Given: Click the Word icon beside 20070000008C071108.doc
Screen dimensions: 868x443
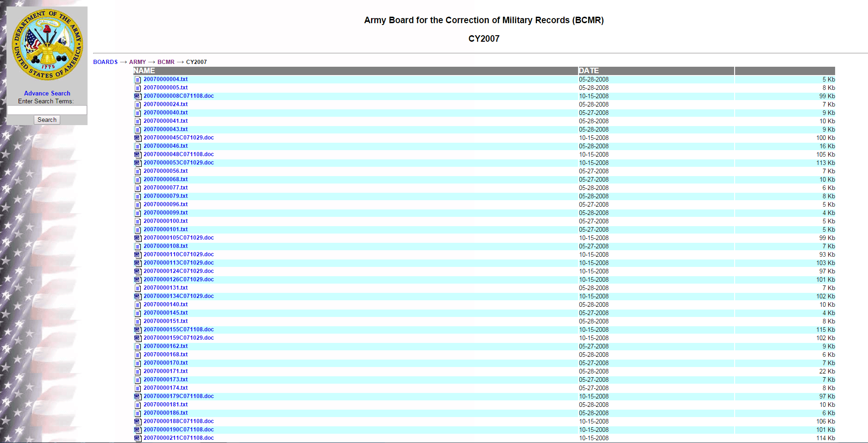Looking at the screenshot, I should (138, 96).
